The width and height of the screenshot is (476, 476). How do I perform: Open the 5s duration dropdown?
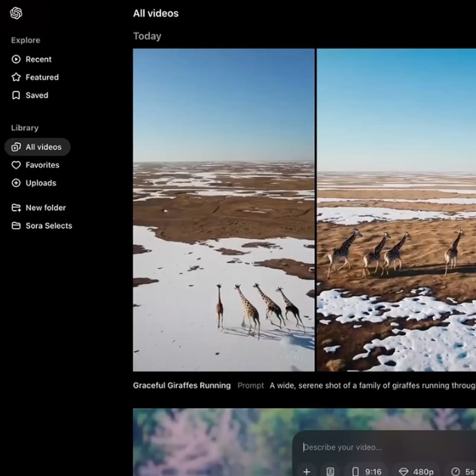tap(462, 471)
